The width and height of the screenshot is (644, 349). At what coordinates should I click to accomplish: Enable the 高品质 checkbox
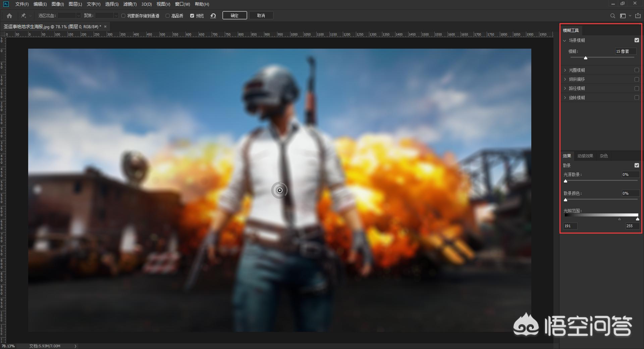168,16
